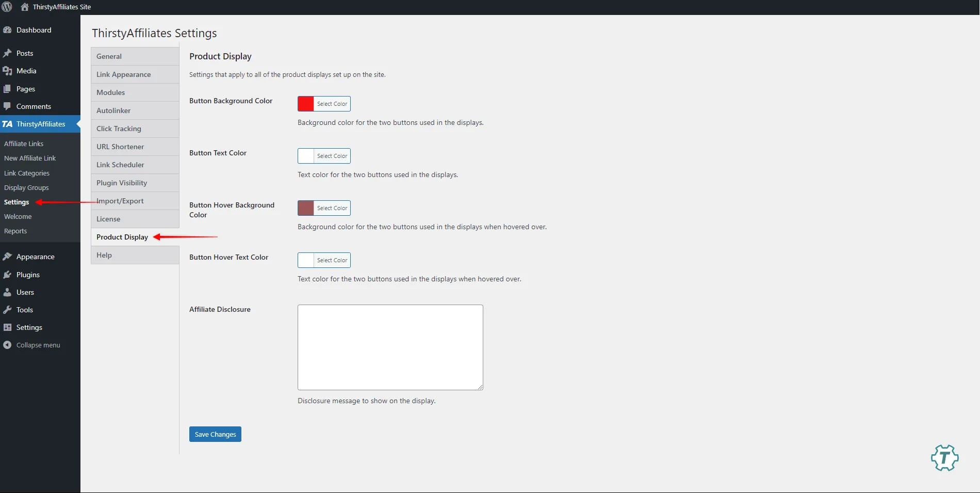Open the Welcome submenu item

pos(18,216)
